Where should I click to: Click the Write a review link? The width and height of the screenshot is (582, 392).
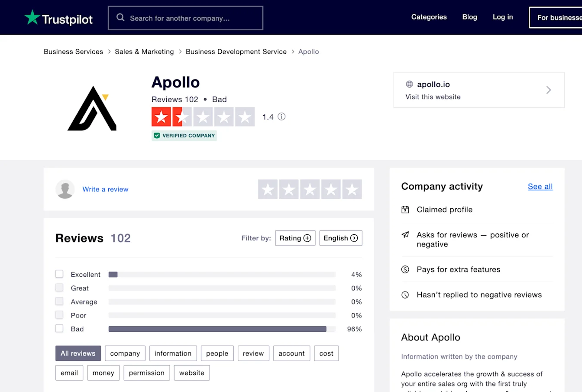coord(105,189)
